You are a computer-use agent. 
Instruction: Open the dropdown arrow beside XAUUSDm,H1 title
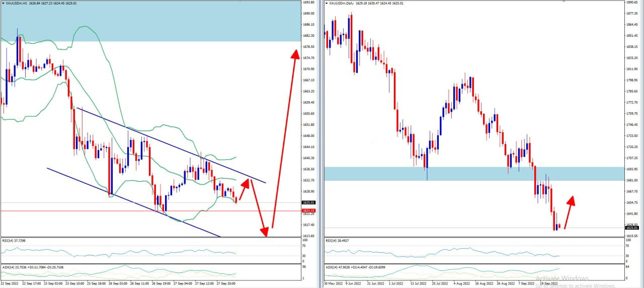(3, 3)
